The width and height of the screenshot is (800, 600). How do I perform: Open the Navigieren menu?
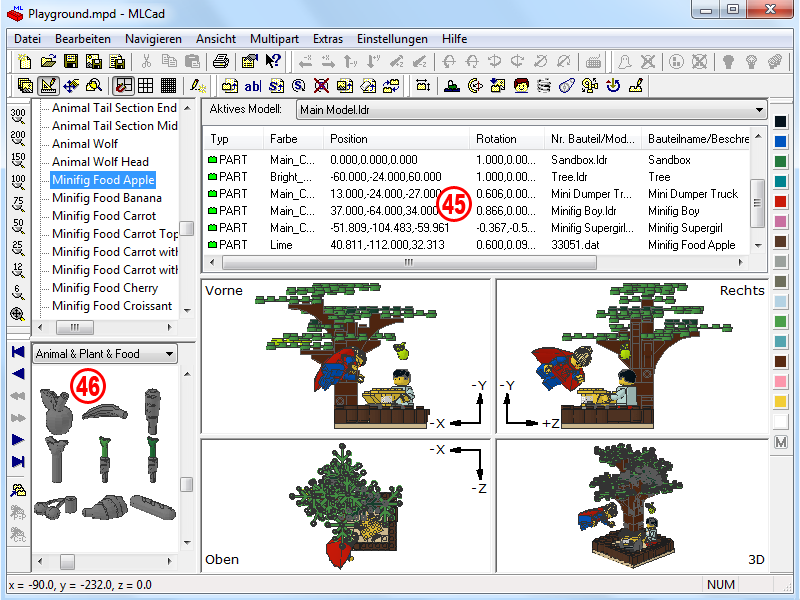click(153, 39)
